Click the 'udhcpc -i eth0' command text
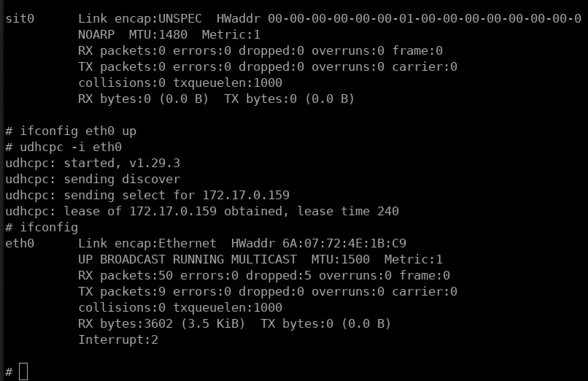The width and height of the screenshot is (588, 381). pyautogui.click(x=70, y=147)
